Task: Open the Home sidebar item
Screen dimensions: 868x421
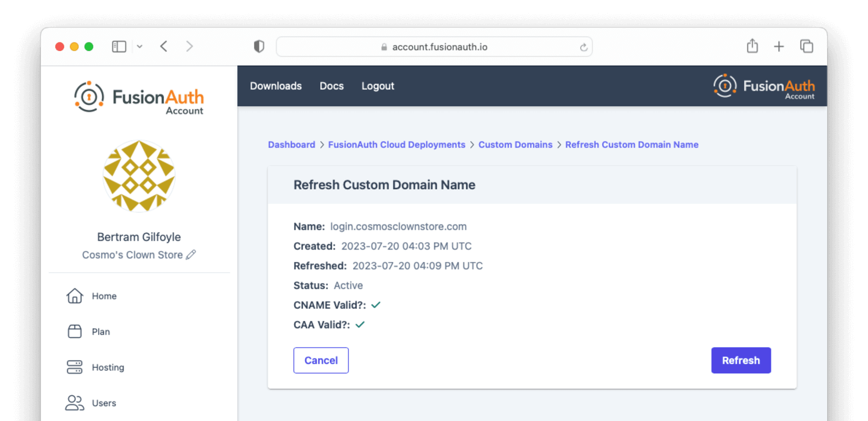Action: pyautogui.click(x=91, y=296)
